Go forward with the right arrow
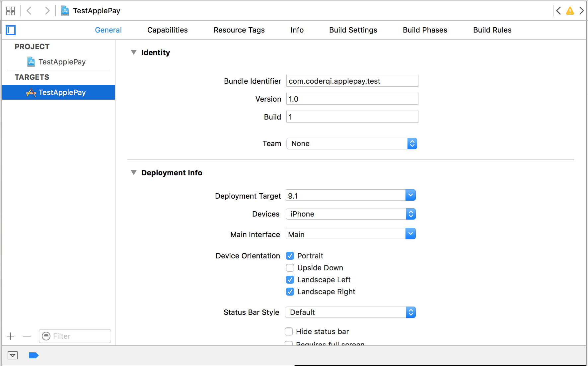This screenshot has width=588, height=366. 47,11
